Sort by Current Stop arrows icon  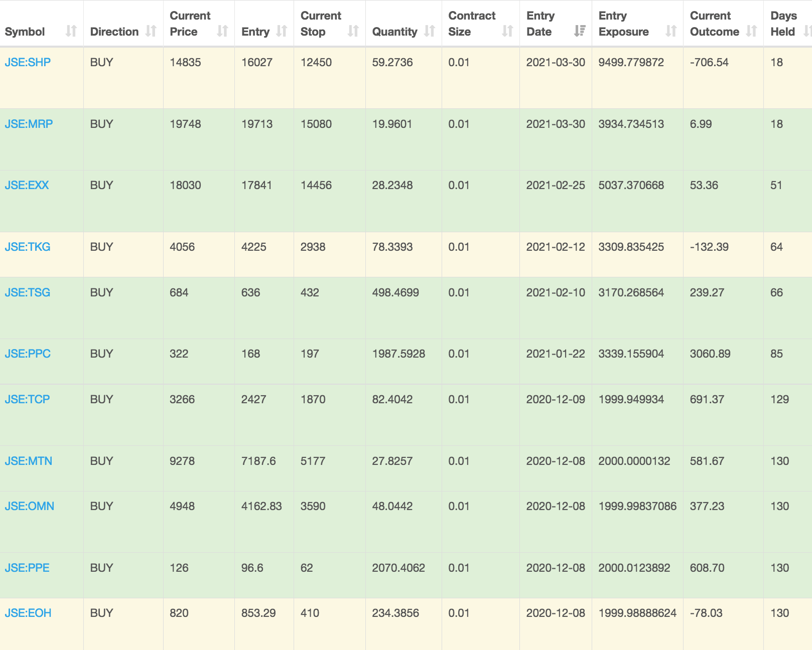click(x=353, y=31)
